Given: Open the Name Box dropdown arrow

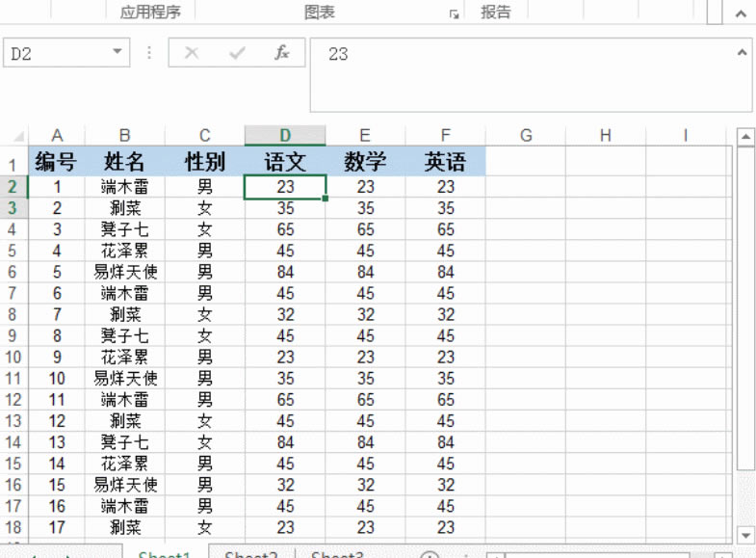Looking at the screenshot, I should pyautogui.click(x=117, y=52).
